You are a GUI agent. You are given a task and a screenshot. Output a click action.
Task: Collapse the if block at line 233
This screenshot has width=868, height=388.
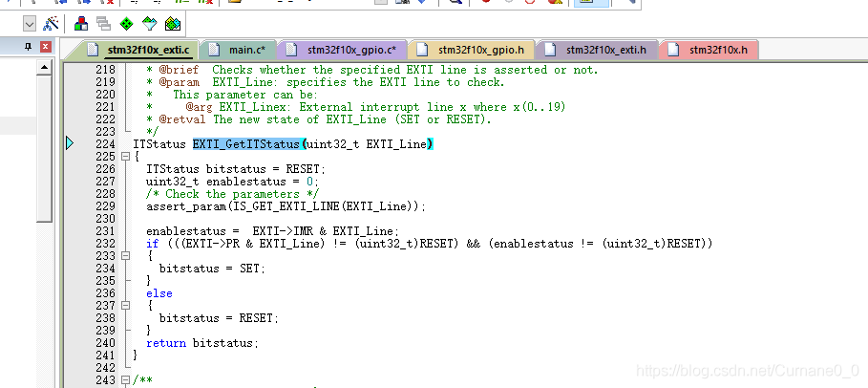tap(126, 256)
